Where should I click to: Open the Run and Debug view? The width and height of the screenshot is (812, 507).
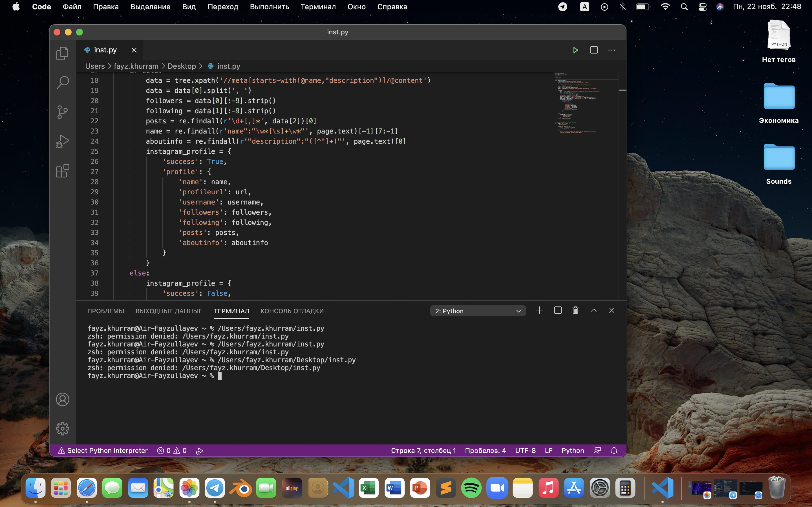click(x=62, y=141)
